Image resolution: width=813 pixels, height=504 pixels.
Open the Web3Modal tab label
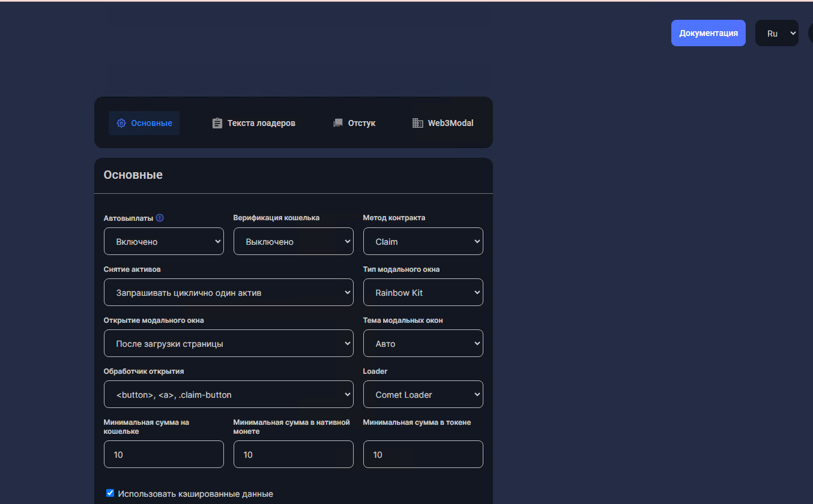point(450,123)
